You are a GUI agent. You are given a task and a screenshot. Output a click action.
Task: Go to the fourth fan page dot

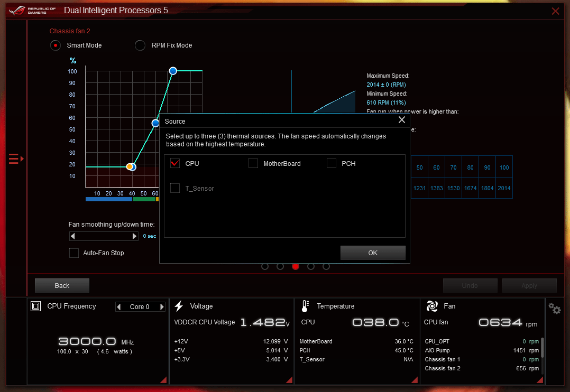(311, 267)
